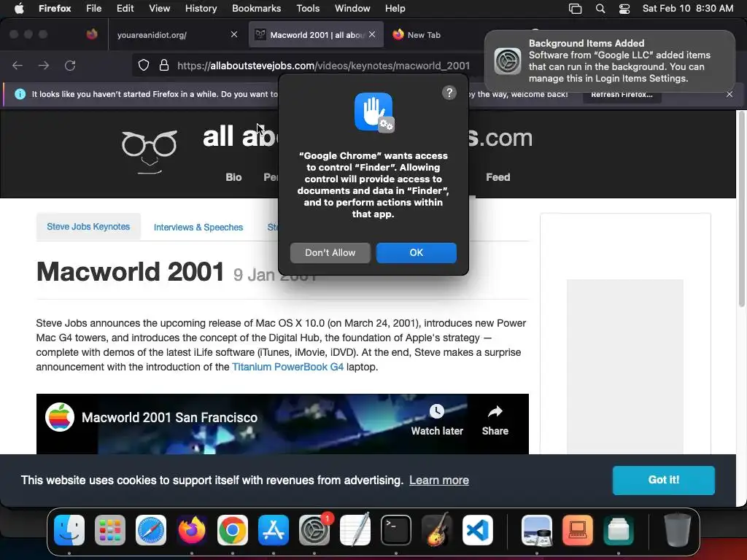Image resolution: width=747 pixels, height=560 pixels.
Task: Open the Edit menu
Action: coord(125,8)
